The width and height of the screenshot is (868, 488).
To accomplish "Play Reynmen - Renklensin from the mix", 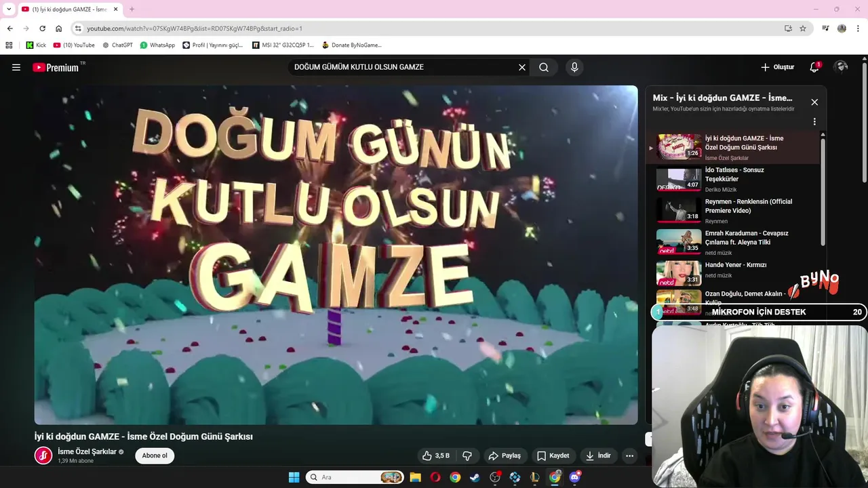I will (x=738, y=211).
